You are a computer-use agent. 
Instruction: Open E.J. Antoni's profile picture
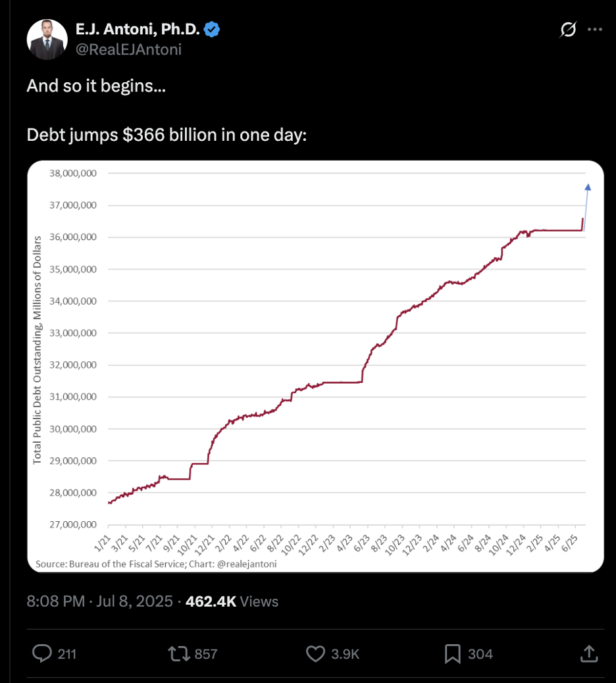pos(47,39)
